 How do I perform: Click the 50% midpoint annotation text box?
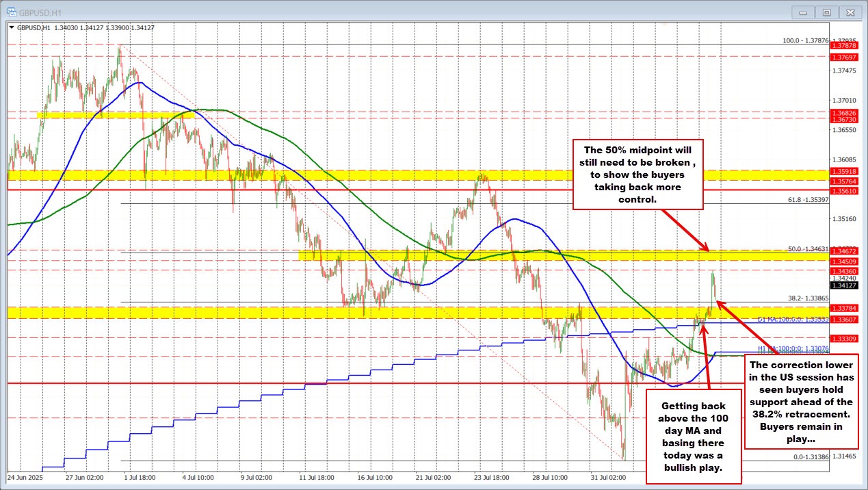637,175
